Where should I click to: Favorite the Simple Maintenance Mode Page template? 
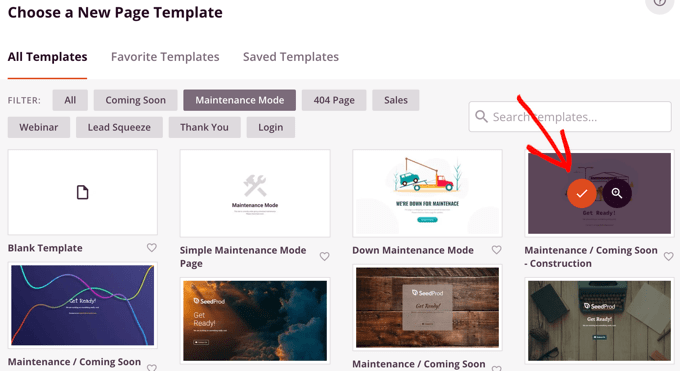coord(324,256)
